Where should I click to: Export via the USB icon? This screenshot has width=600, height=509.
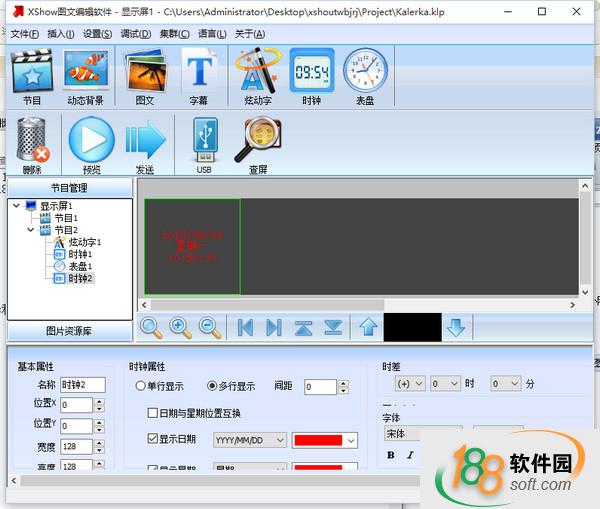[x=204, y=141]
